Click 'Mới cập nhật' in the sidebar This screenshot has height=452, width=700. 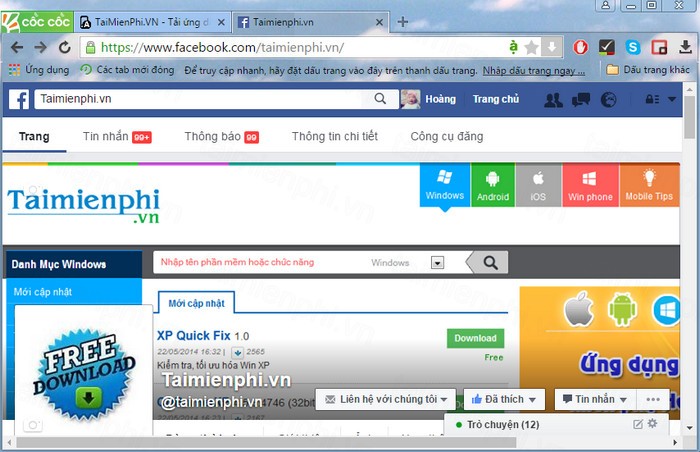tap(43, 292)
